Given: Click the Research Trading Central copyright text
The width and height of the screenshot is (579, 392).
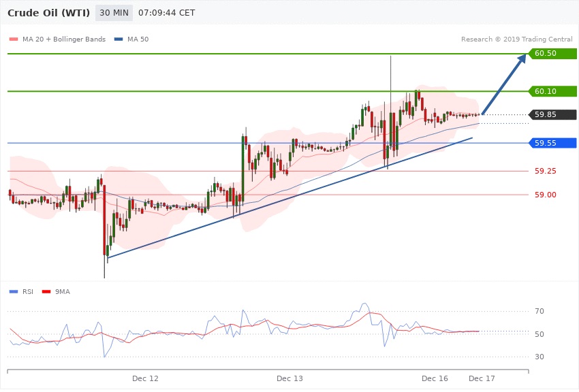Looking at the screenshot, I should click(x=516, y=39).
